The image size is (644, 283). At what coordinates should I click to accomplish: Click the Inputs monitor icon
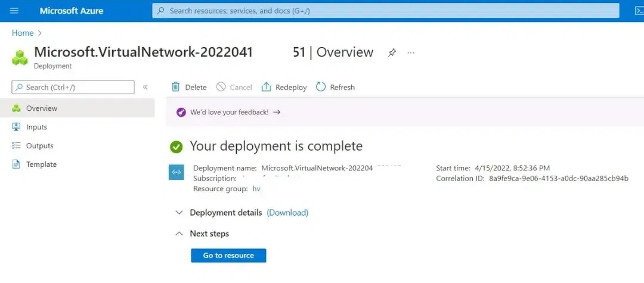(16, 127)
